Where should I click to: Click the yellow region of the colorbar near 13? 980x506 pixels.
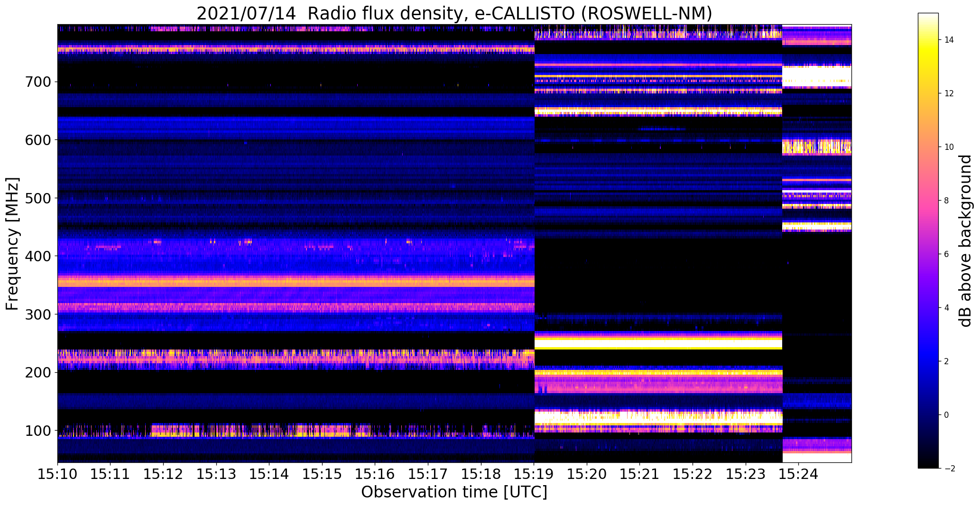928,67
